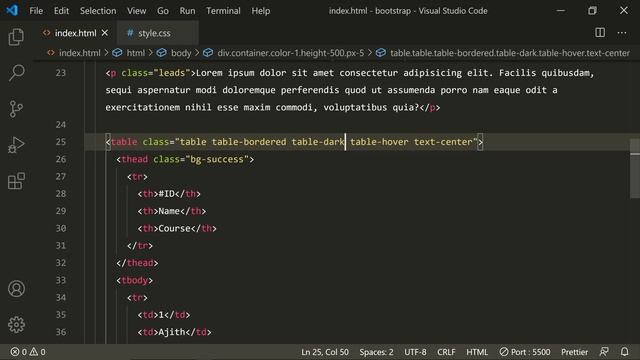Change file encoding UTF-8
Screen dimensions: 640x360
[415, 352]
